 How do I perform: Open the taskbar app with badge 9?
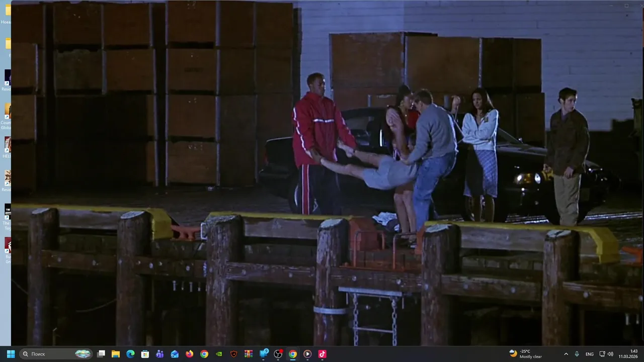[x=264, y=354]
